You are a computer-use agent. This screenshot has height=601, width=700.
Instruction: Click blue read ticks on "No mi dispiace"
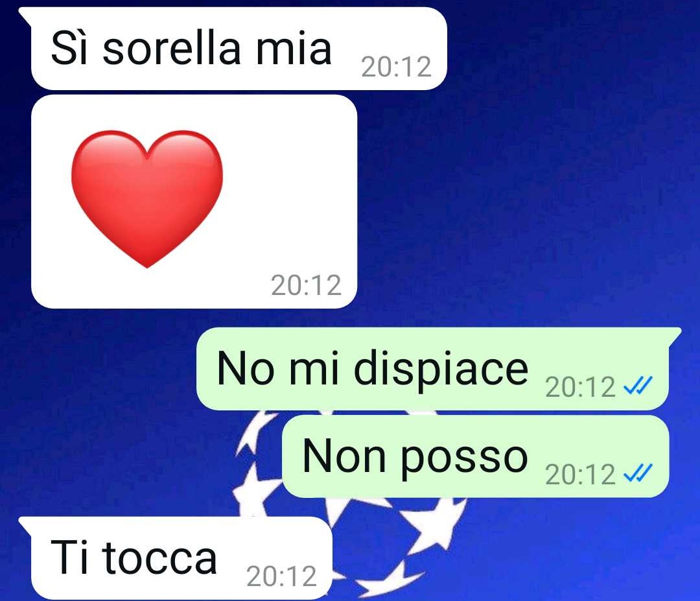(x=638, y=385)
